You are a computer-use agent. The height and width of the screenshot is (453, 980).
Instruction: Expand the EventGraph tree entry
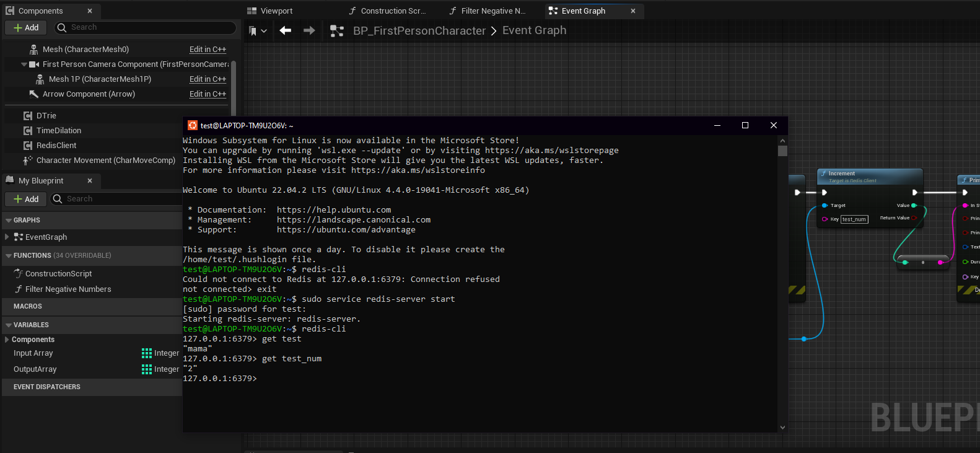coord(6,237)
